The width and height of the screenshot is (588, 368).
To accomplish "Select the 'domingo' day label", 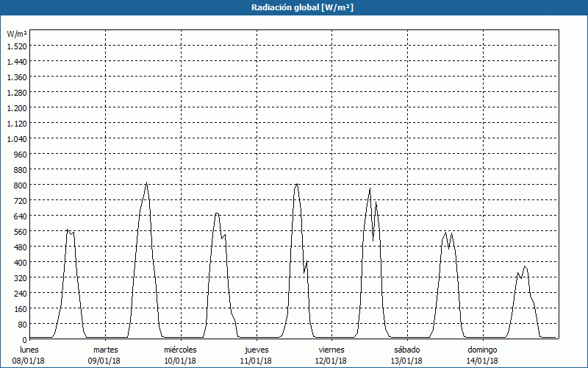I will (483, 350).
